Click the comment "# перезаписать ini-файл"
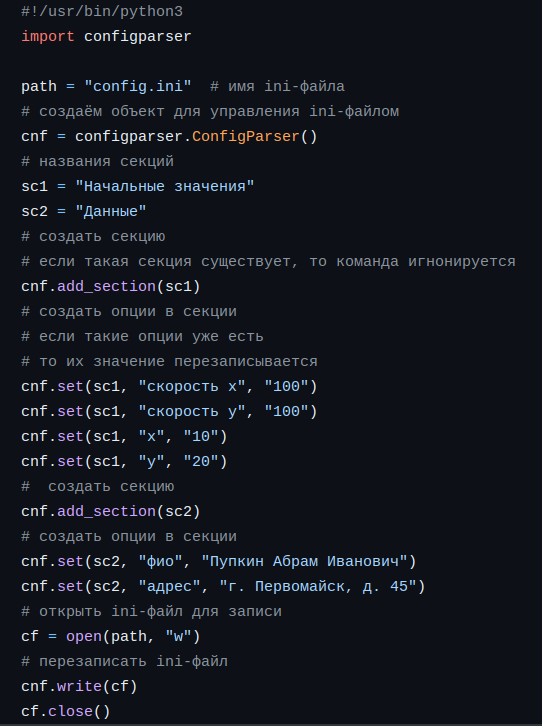The image size is (542, 726). (x=125, y=661)
